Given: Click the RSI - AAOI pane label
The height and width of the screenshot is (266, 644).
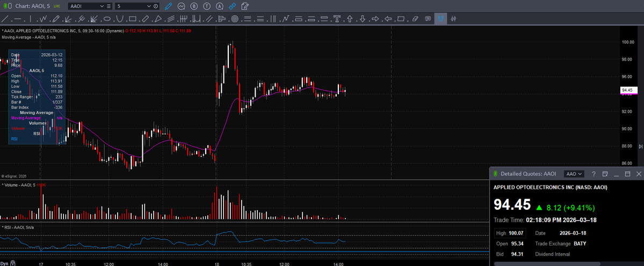Looking at the screenshot, I should coord(17,227).
